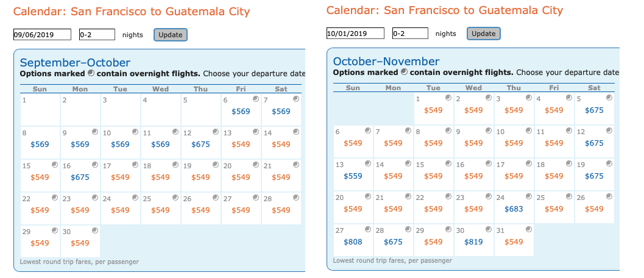Select the $675 fare on September 12

(x=200, y=144)
